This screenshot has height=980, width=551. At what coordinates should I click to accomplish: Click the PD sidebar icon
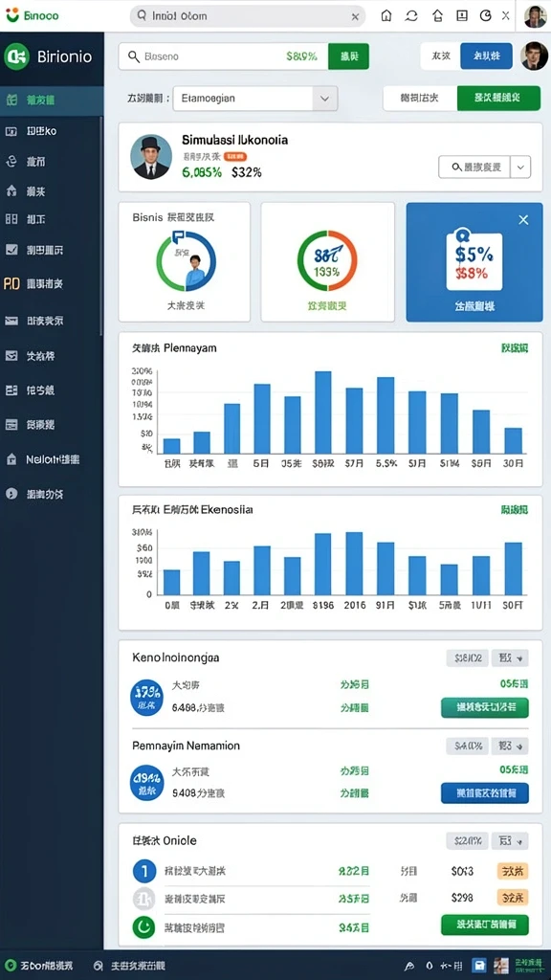(x=11, y=283)
